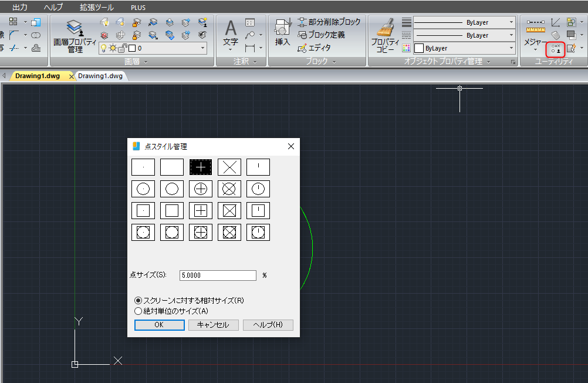
Task: Click the メジャー measure ruler icon
Action: click(x=536, y=29)
